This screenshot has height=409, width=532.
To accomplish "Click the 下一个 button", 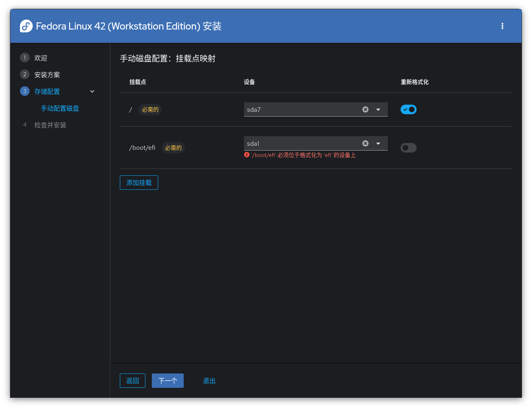I will [168, 381].
